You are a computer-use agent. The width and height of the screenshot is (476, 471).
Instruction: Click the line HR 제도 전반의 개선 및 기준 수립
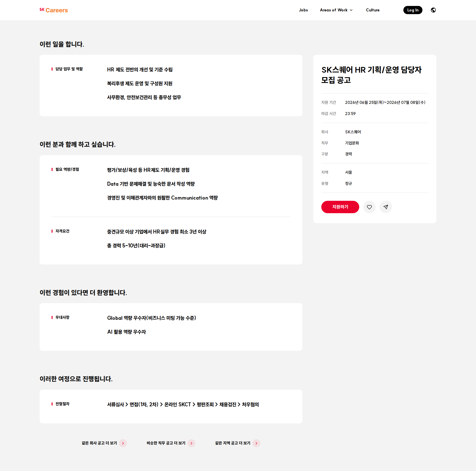click(x=140, y=70)
